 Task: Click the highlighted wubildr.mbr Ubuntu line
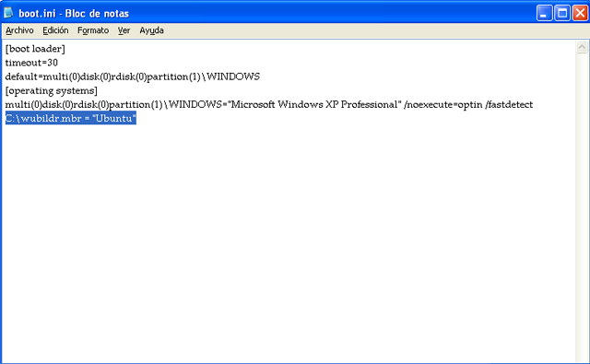pyautogui.click(x=71, y=118)
